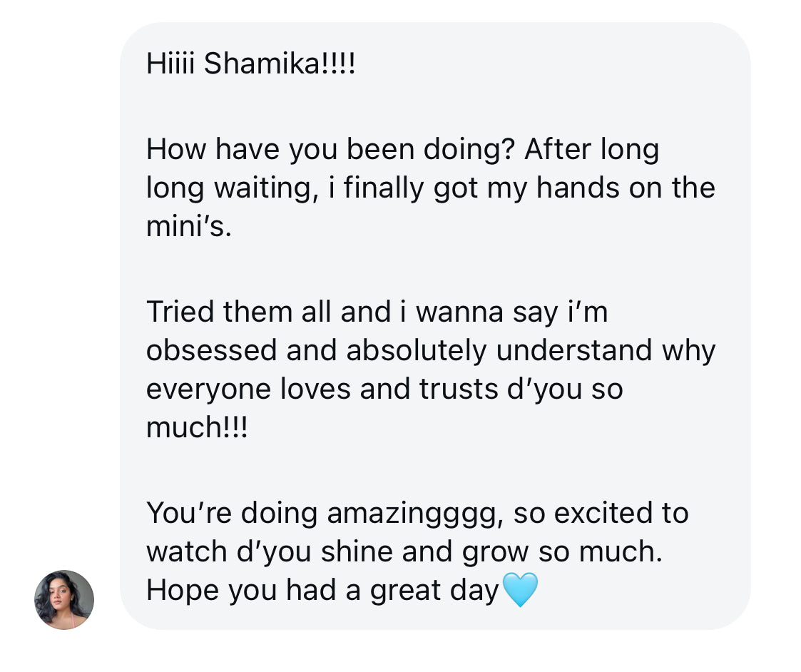This screenshot has width=801, height=672.
Task: Click the sender's profile picture avatar
Action: [64, 599]
